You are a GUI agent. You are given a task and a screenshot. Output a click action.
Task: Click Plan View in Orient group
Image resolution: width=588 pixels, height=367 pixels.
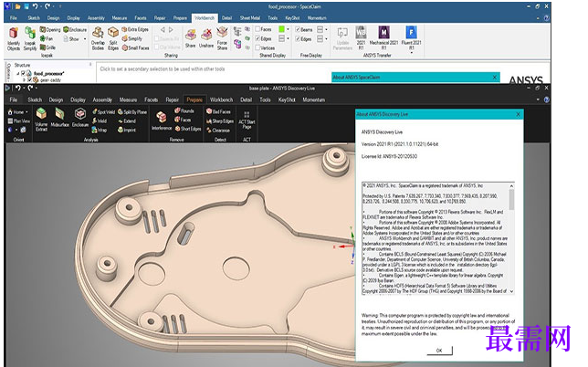point(19,121)
